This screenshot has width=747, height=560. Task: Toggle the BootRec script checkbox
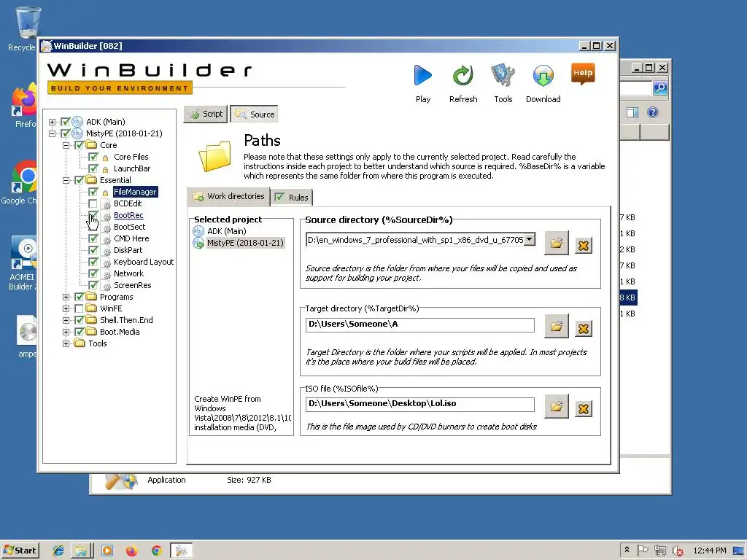93,215
